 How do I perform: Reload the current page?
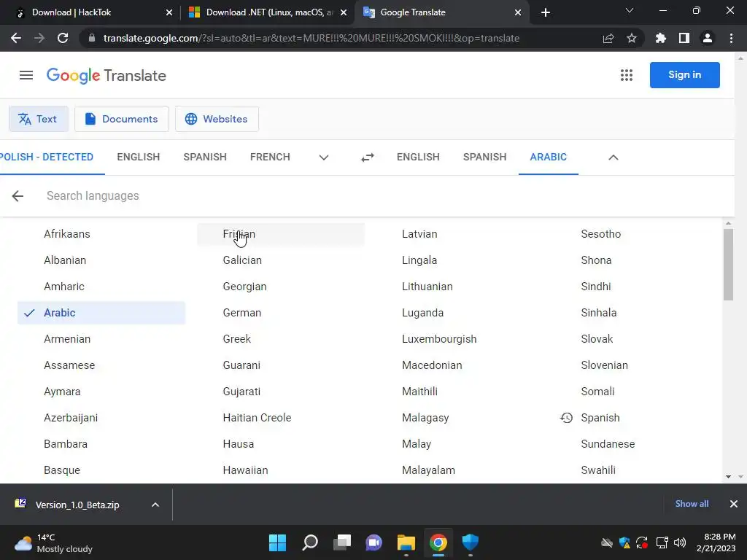coord(63,38)
